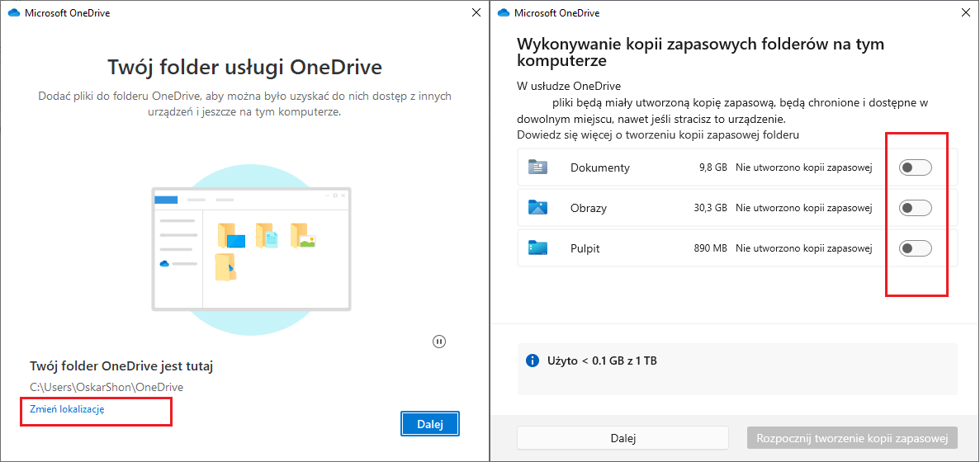The width and height of the screenshot is (980, 462).
Task: Click backup status text in Pulpit row
Action: point(804,248)
